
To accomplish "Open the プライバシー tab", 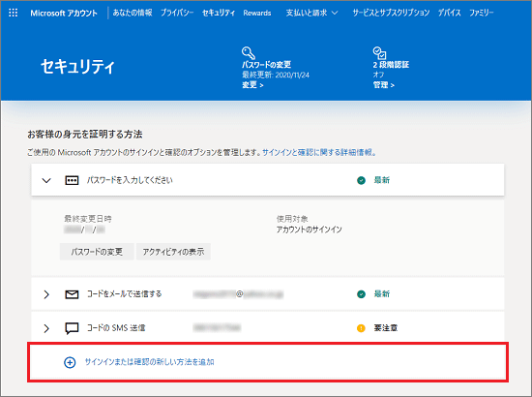I will pos(177,13).
